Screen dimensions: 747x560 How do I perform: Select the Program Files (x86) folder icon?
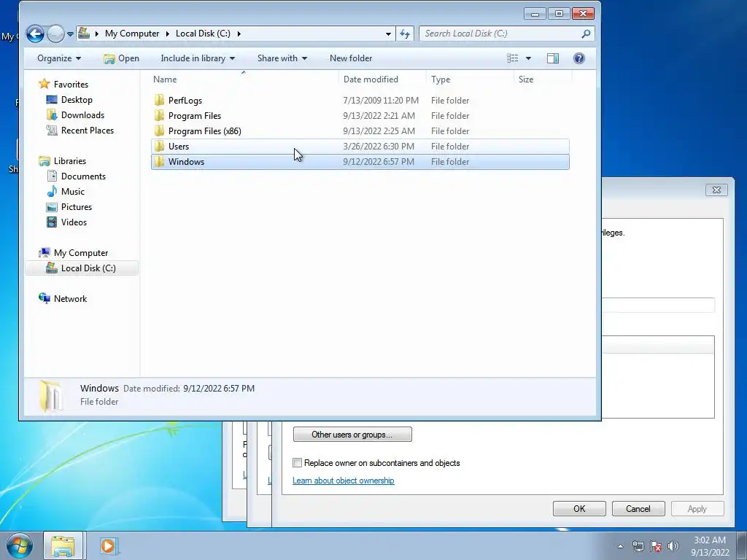(159, 131)
